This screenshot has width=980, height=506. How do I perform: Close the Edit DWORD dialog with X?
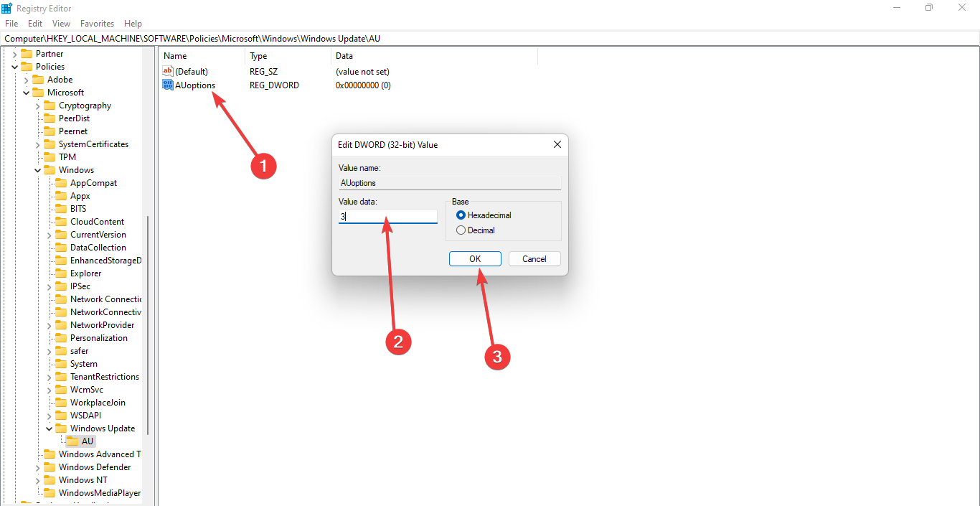[x=557, y=145]
